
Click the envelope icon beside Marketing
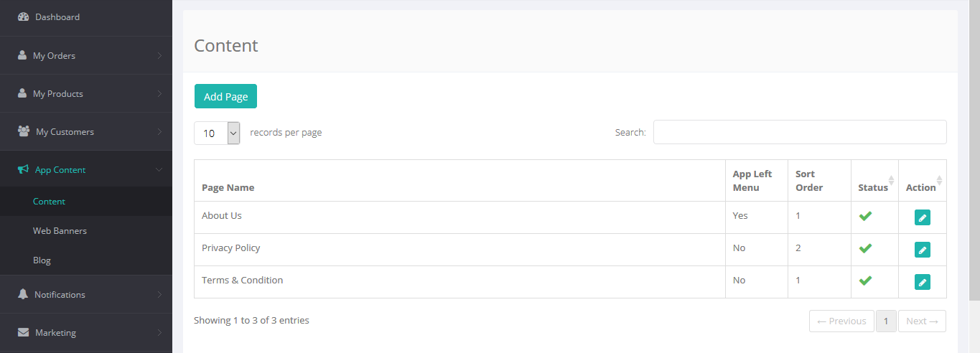[x=23, y=332]
